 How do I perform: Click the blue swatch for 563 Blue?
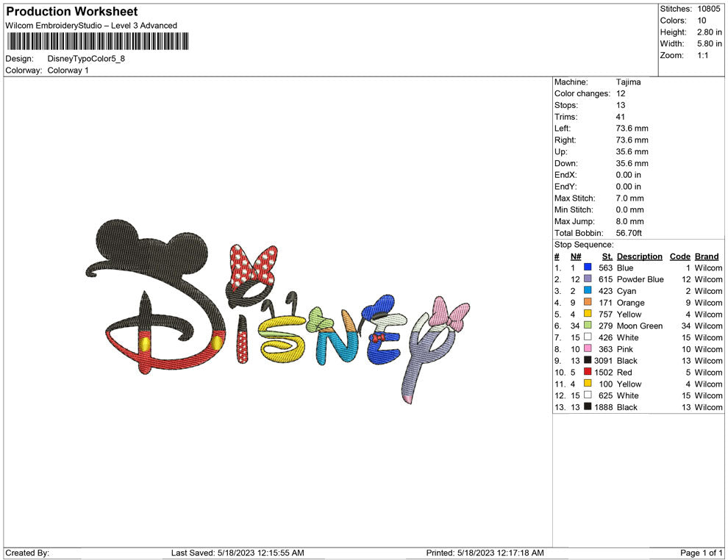point(588,268)
